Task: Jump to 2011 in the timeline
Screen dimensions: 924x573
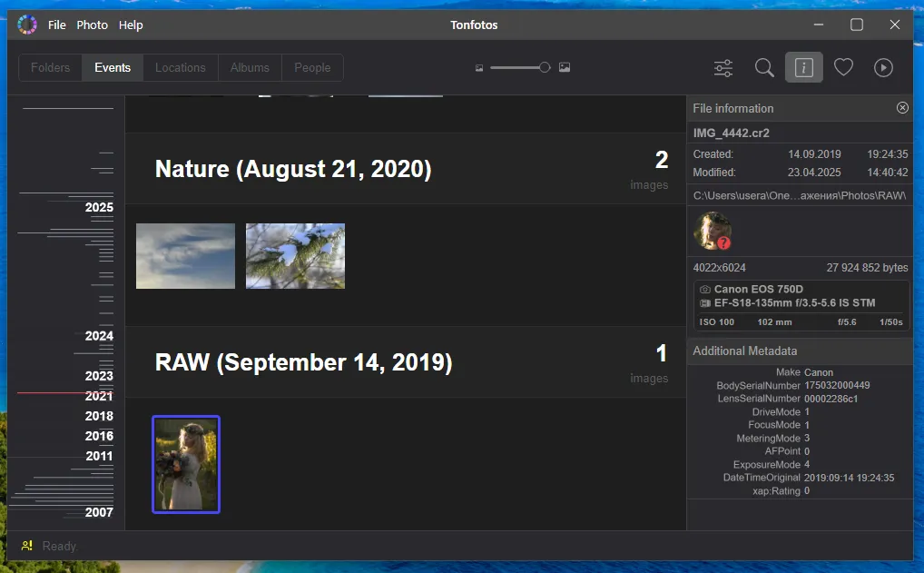Action: 99,456
